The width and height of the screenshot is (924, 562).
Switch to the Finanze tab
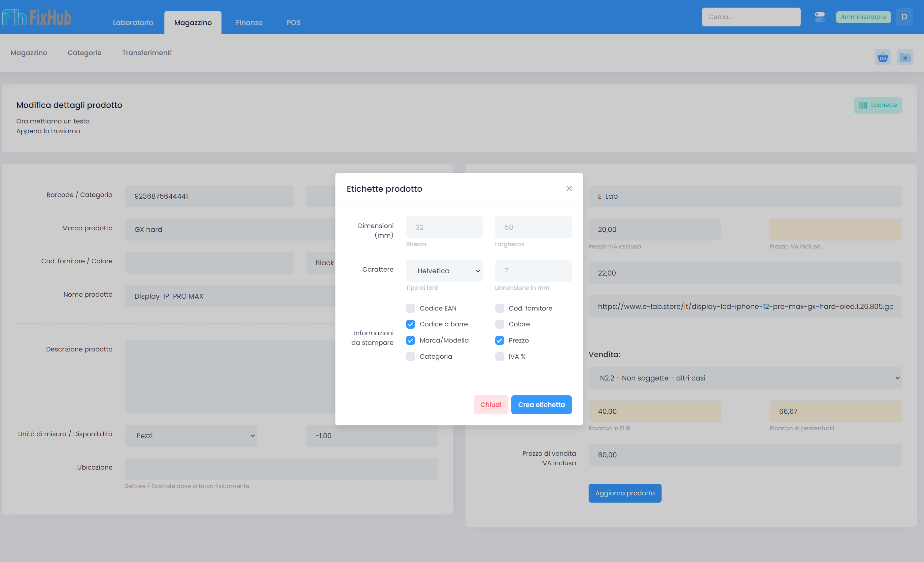pyautogui.click(x=249, y=23)
